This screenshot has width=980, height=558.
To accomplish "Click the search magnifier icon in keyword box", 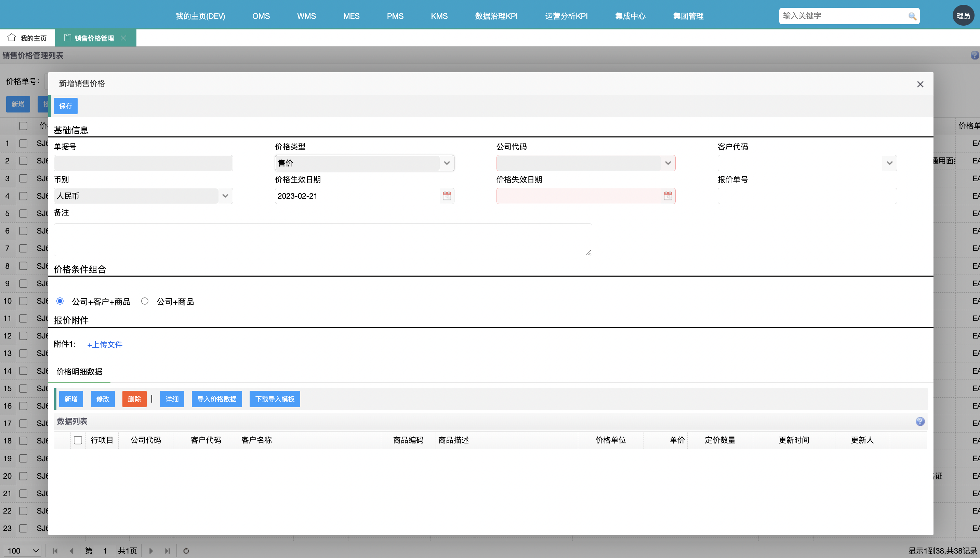I will coord(913,16).
